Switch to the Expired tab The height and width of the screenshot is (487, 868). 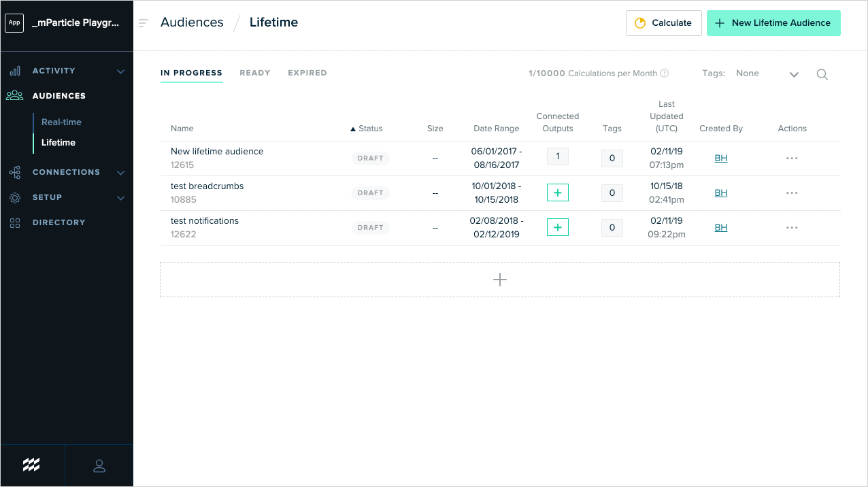point(307,73)
